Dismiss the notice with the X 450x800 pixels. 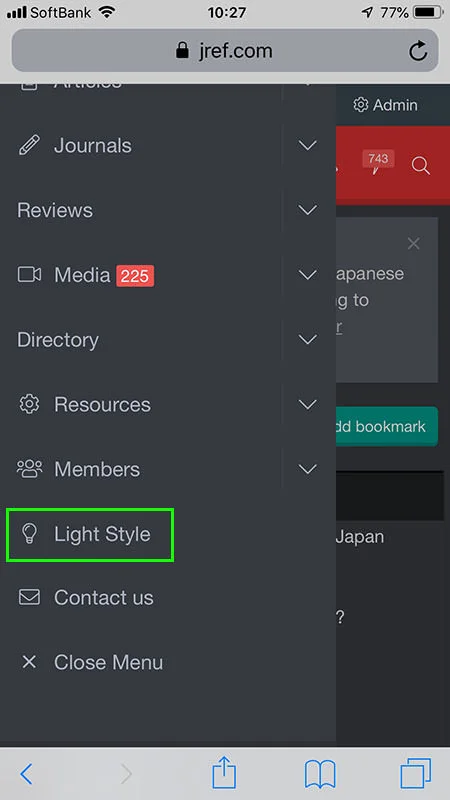tap(414, 244)
